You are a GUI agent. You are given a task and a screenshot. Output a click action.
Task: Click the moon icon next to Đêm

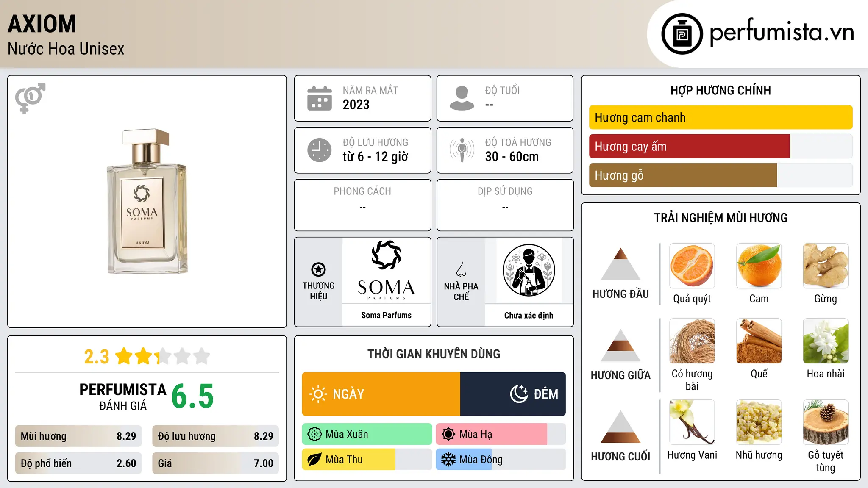click(x=519, y=394)
